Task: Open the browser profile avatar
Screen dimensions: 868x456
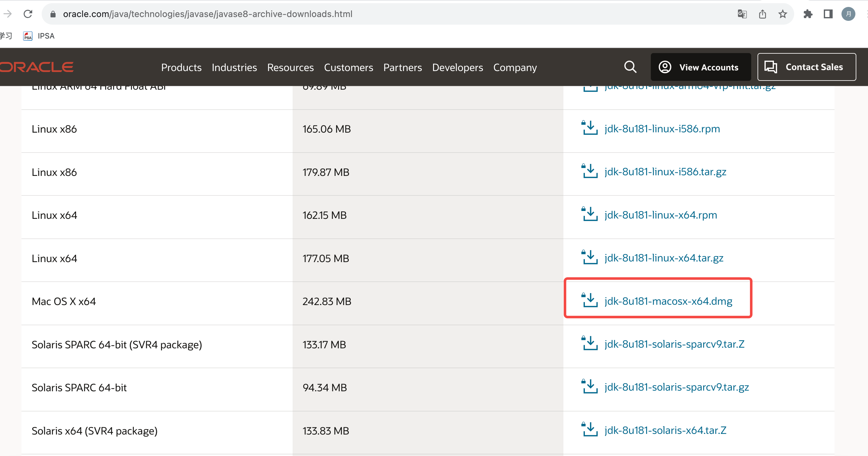Action: point(848,14)
